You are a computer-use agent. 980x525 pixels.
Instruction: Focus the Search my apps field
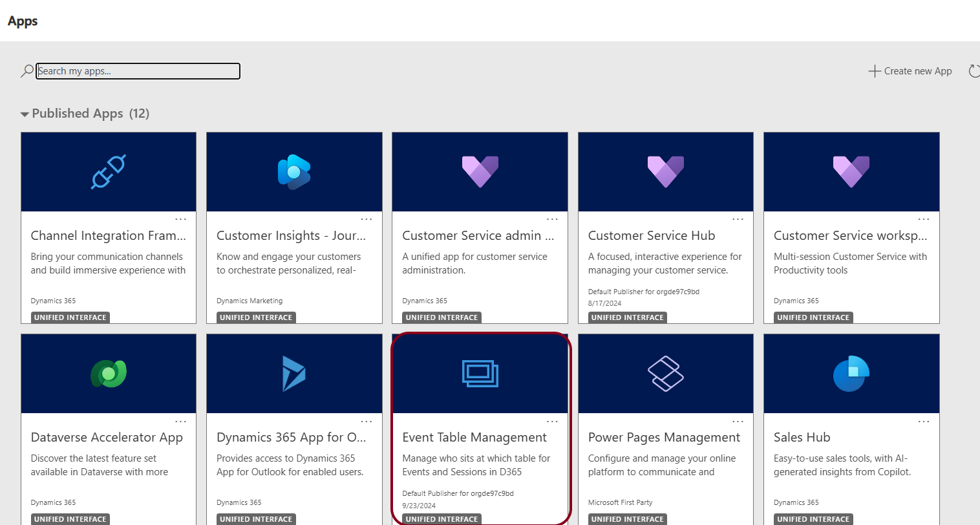tap(138, 71)
